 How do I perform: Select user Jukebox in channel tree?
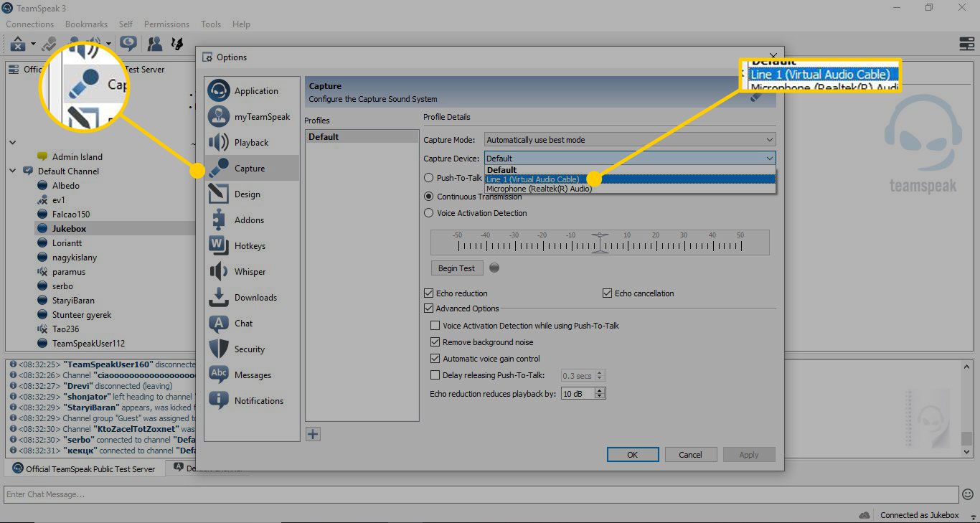tap(69, 229)
